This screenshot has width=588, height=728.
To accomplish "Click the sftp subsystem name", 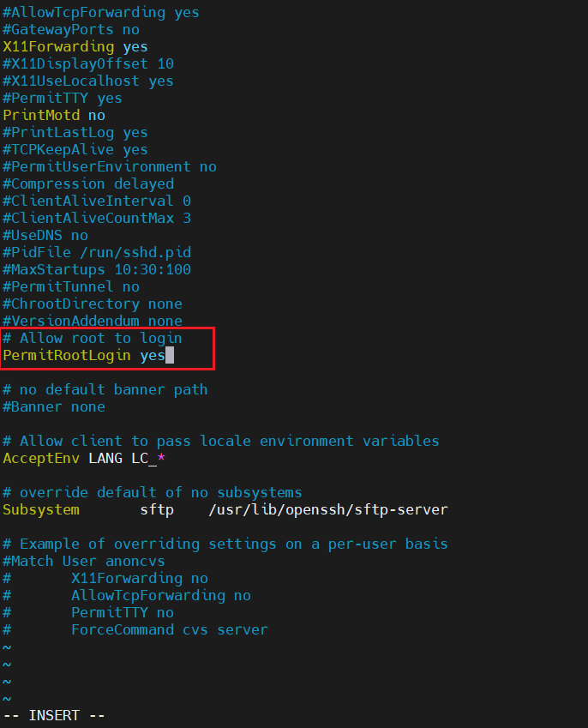I will tap(157, 510).
